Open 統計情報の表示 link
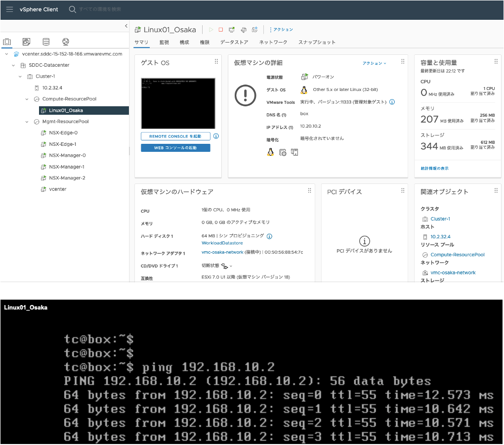This screenshot has width=504, height=445. coord(434,169)
